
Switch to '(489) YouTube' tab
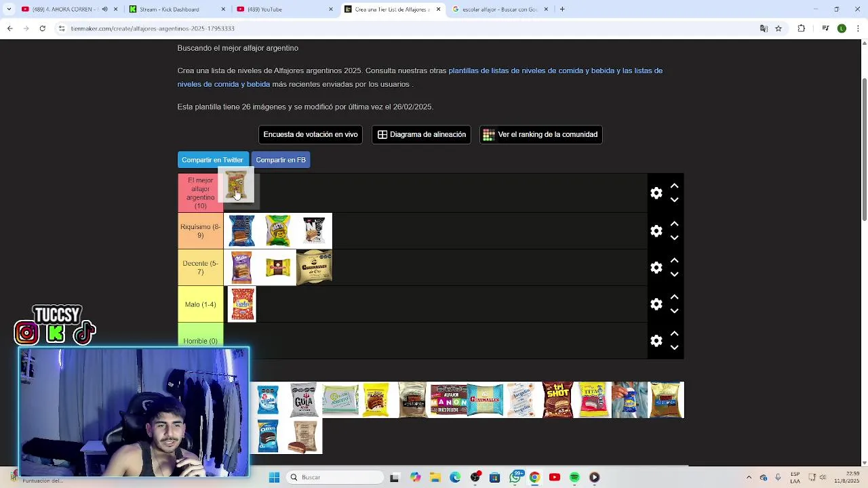[x=283, y=9]
